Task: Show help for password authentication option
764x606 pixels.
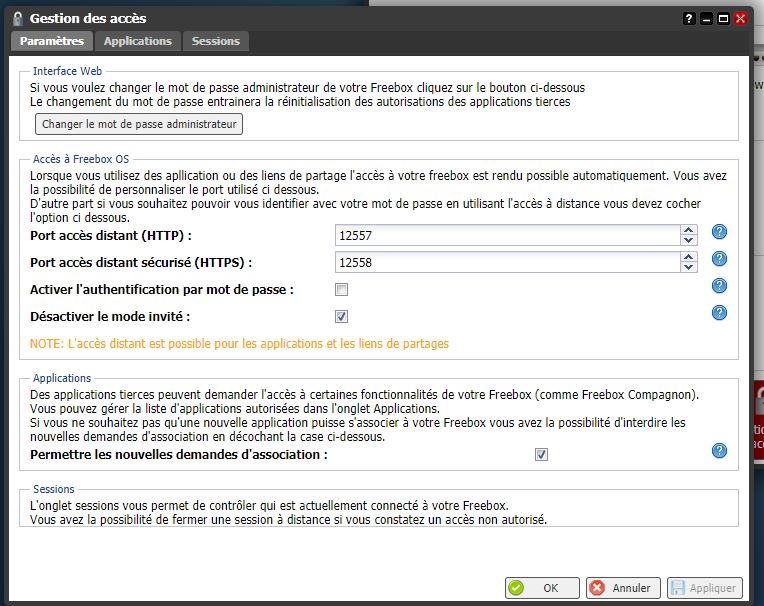Action: click(x=719, y=285)
